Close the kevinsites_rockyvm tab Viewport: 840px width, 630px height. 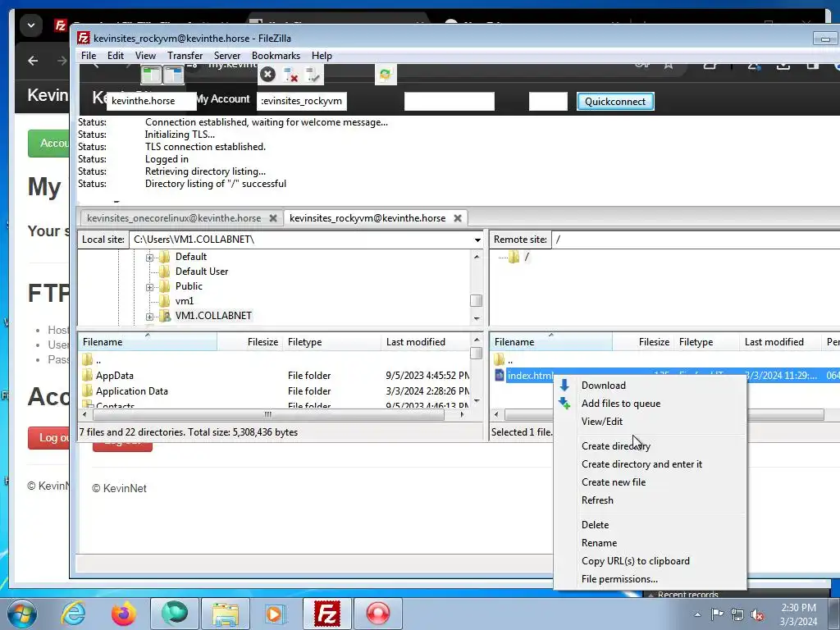[458, 218]
